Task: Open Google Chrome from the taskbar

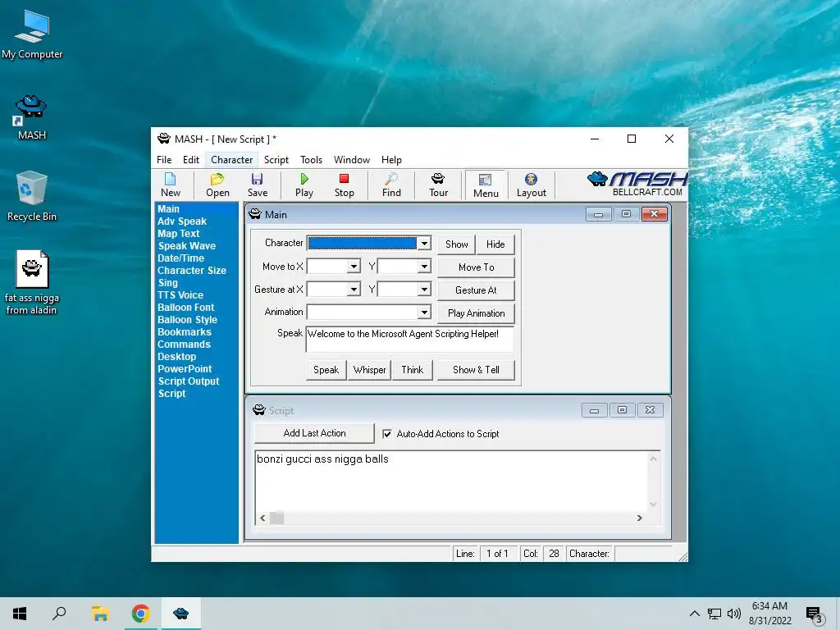Action: tap(140, 614)
